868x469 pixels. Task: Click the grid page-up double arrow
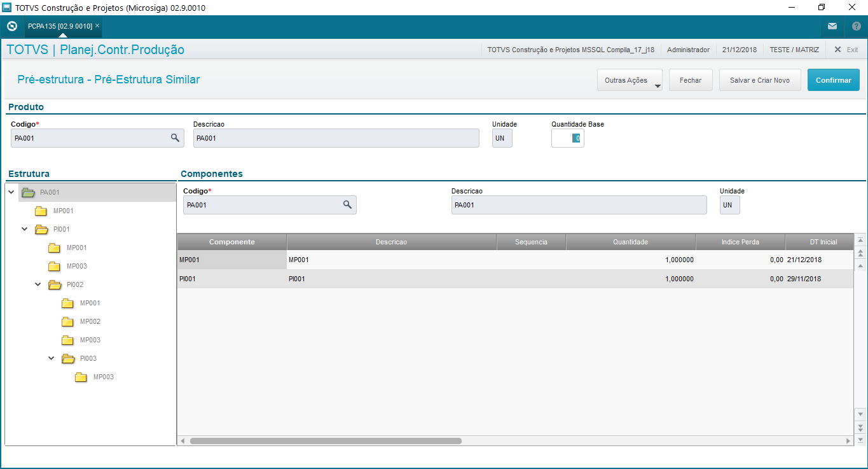[861, 253]
